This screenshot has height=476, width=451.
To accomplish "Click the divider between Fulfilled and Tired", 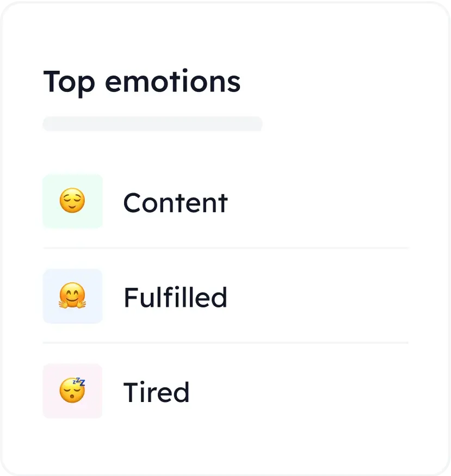I will click(226, 343).
